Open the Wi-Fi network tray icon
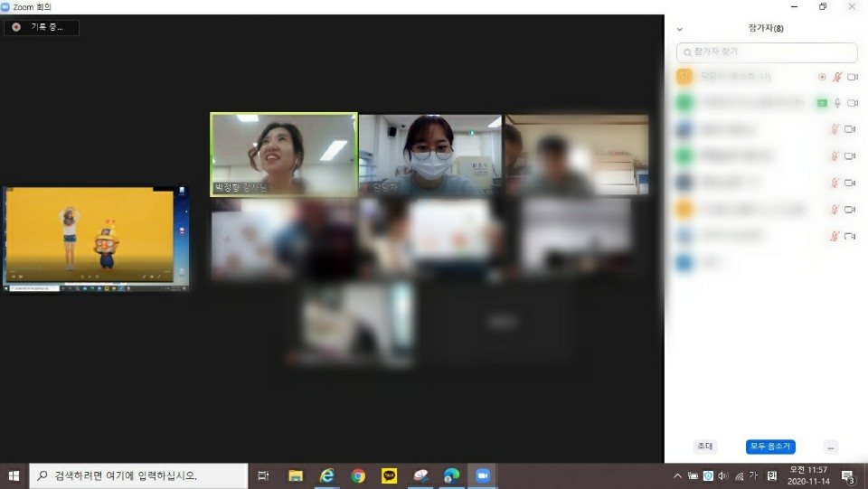Image resolution: width=868 pixels, height=489 pixels. (x=739, y=476)
